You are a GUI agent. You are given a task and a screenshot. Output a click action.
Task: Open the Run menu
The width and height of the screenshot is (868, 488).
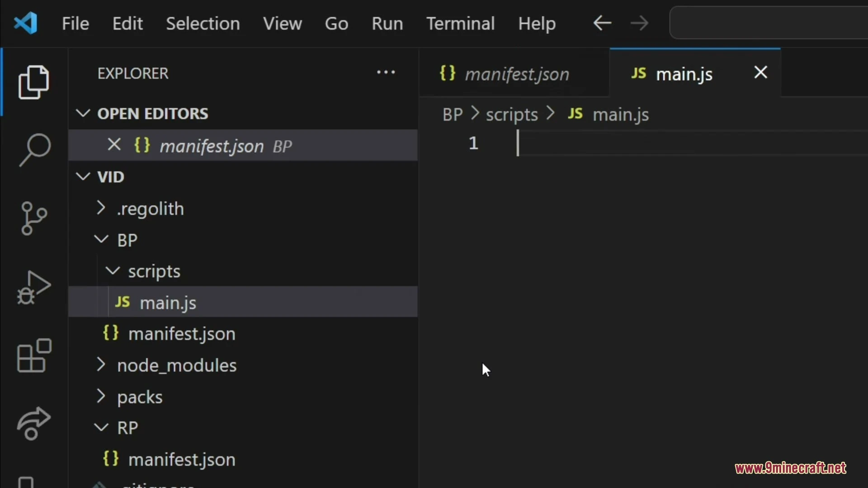coord(387,23)
